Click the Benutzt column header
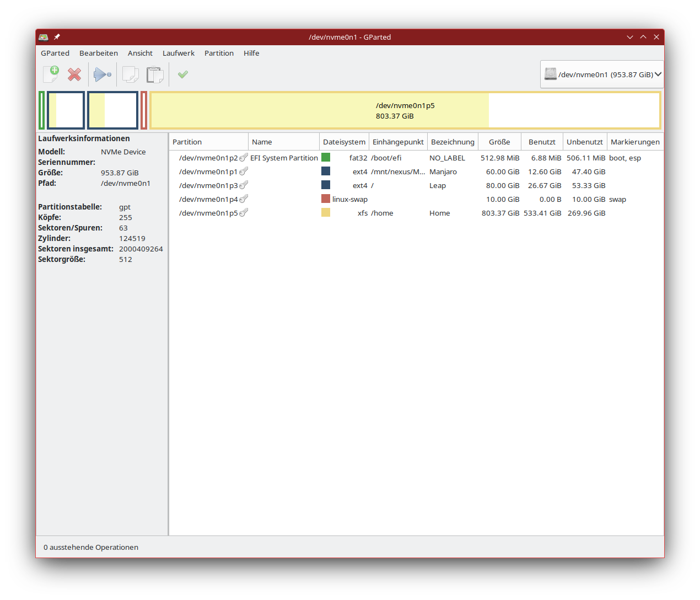Screen dimensions: 700x600 coord(542,142)
